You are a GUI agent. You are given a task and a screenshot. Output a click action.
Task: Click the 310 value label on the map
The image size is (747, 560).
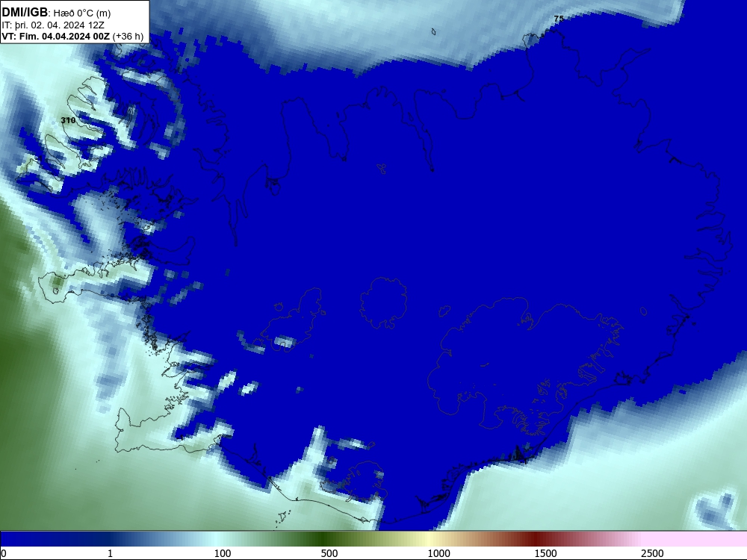pyautogui.click(x=68, y=120)
